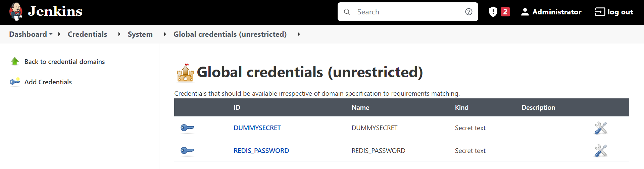The width and height of the screenshot is (644, 169).
Task: Update DUMMYSECRET via its wrench icon
Action: click(x=600, y=128)
